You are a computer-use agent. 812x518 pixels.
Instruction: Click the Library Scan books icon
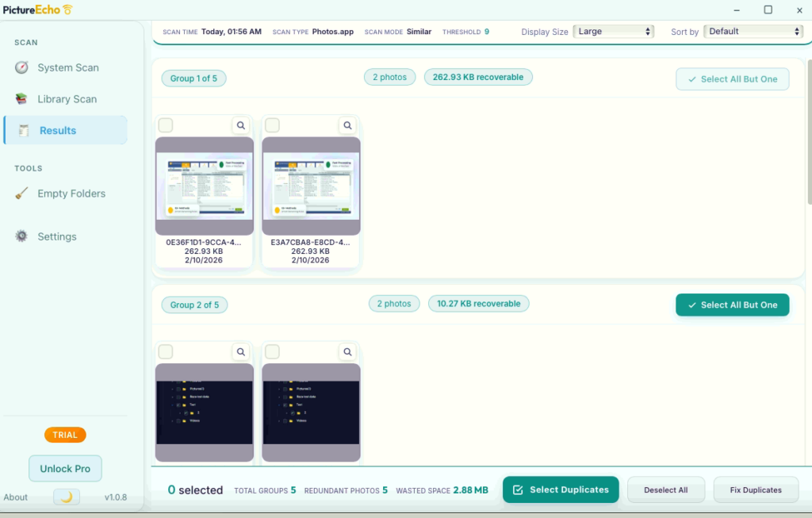[21, 99]
